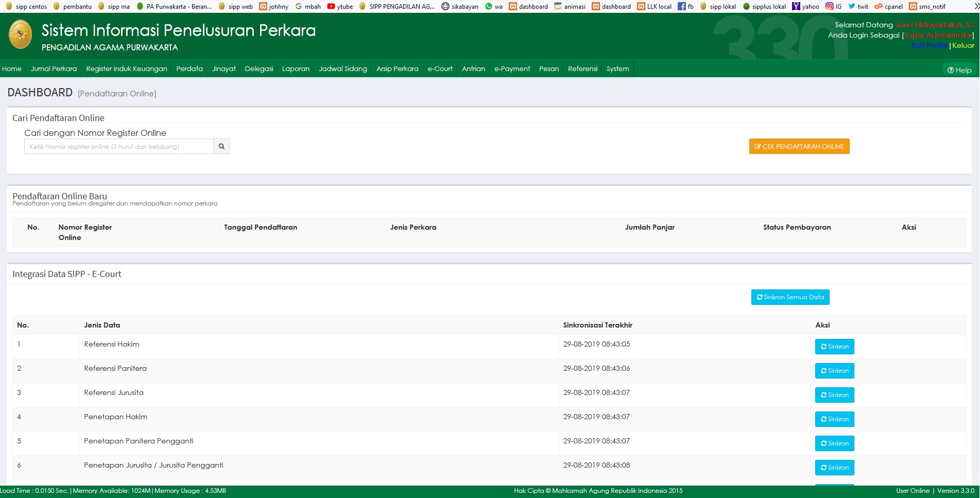Open the sipplus lokal bookmark
Screen dimensions: 980x498
(x=764, y=6)
